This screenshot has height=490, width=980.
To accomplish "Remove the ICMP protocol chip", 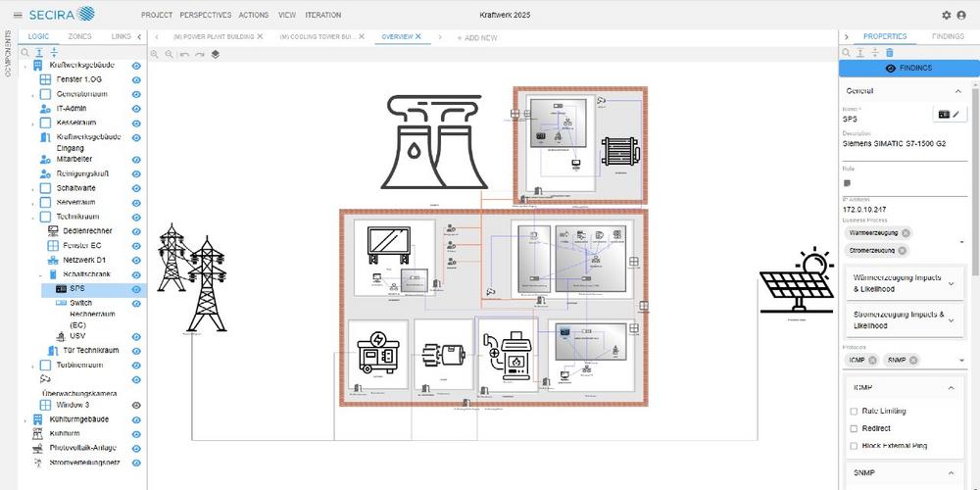I will 872,361.
